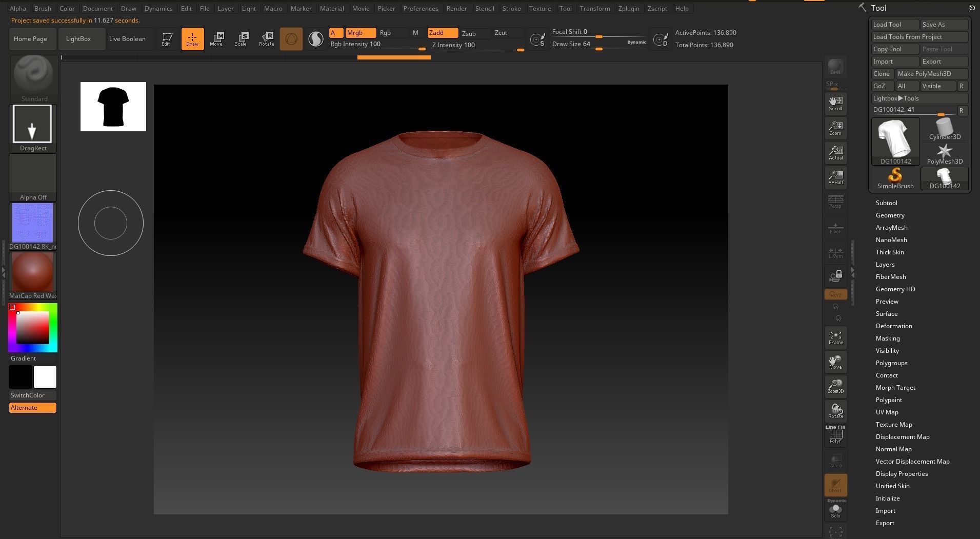The width and height of the screenshot is (980, 539).
Task: Toggle PolyF line fill display
Action: 835,434
